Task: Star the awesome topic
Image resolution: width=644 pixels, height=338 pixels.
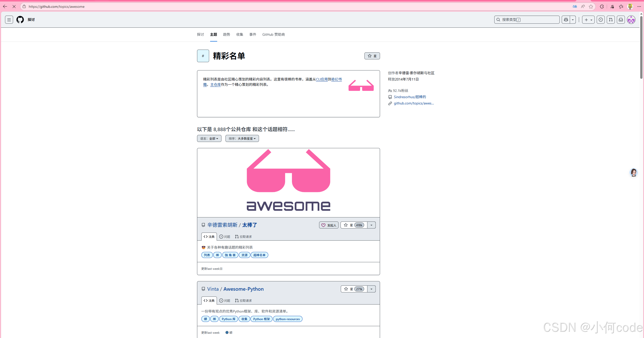Action: click(x=372, y=56)
